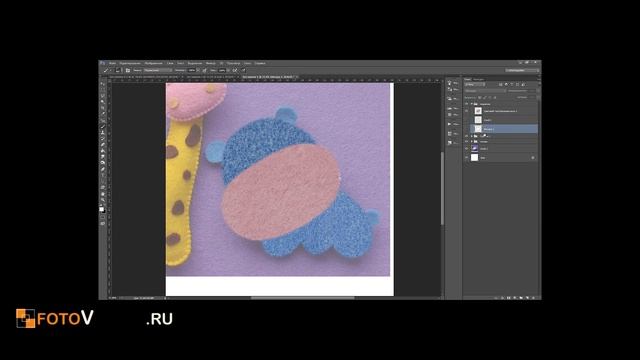Select the highlighted layer's thumbnail
The width and height of the screenshot is (640, 360).
[478, 129]
